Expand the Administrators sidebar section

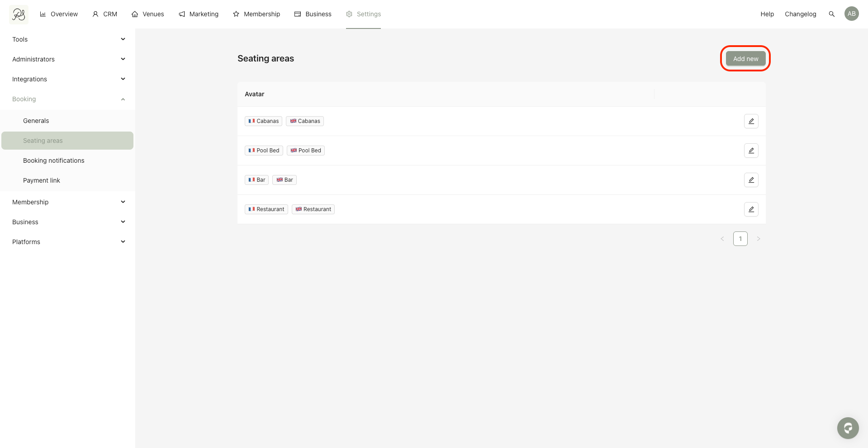pyautogui.click(x=68, y=59)
